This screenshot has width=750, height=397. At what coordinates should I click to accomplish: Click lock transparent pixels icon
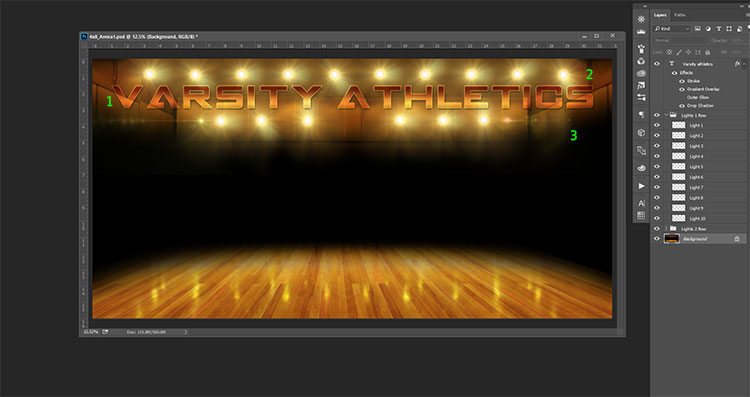(x=670, y=52)
